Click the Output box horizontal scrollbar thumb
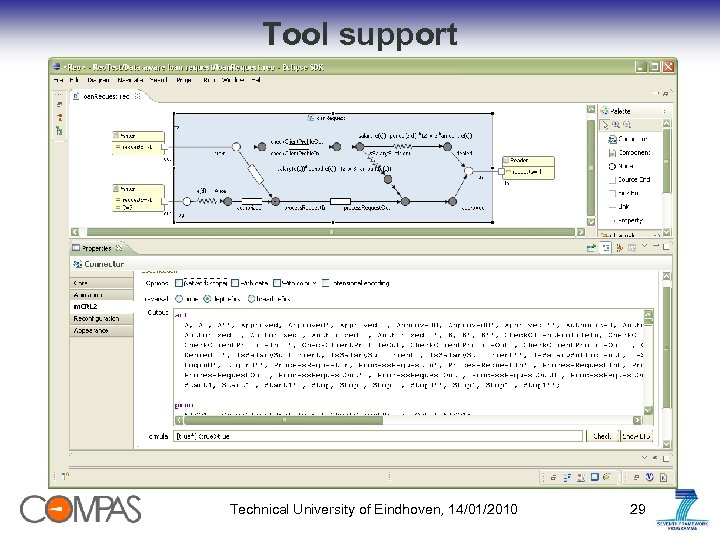This screenshot has width=720, height=540. point(283,420)
